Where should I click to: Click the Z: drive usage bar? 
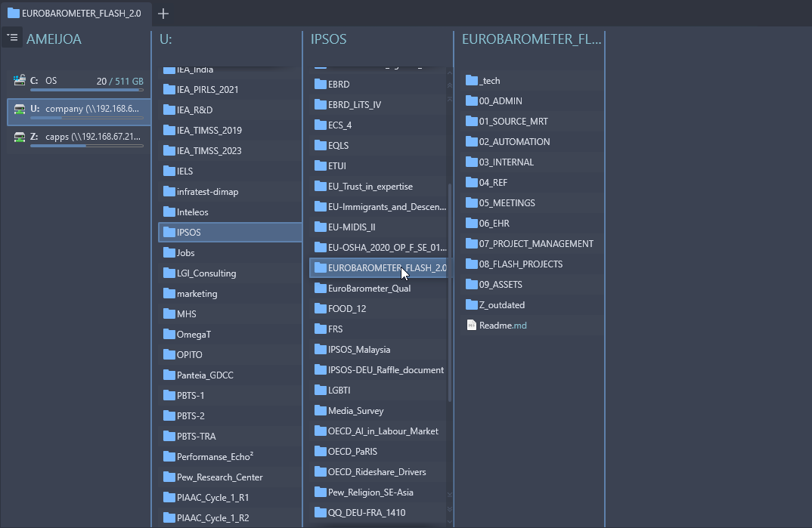click(87, 146)
